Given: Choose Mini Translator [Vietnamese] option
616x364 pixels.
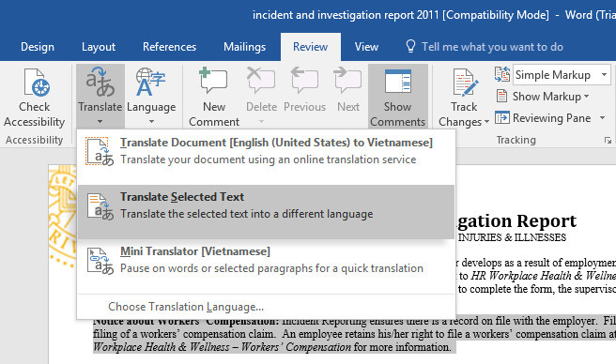Looking at the screenshot, I should click(266, 260).
